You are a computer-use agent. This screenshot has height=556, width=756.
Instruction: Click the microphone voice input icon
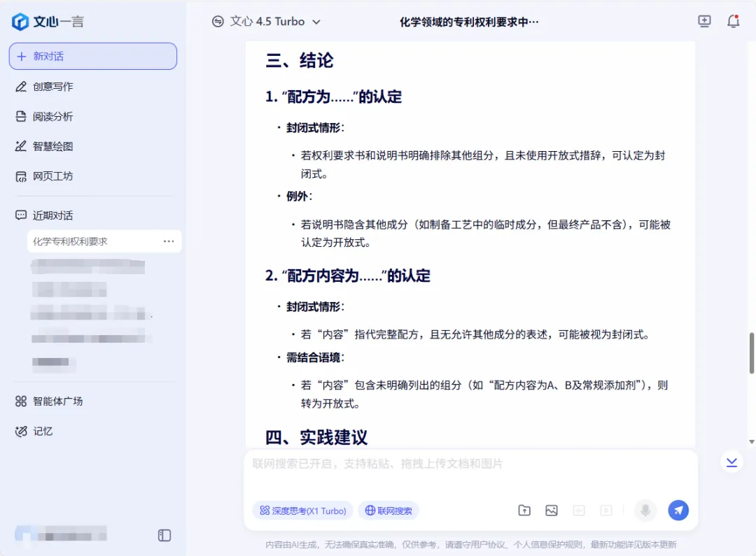pyautogui.click(x=645, y=511)
